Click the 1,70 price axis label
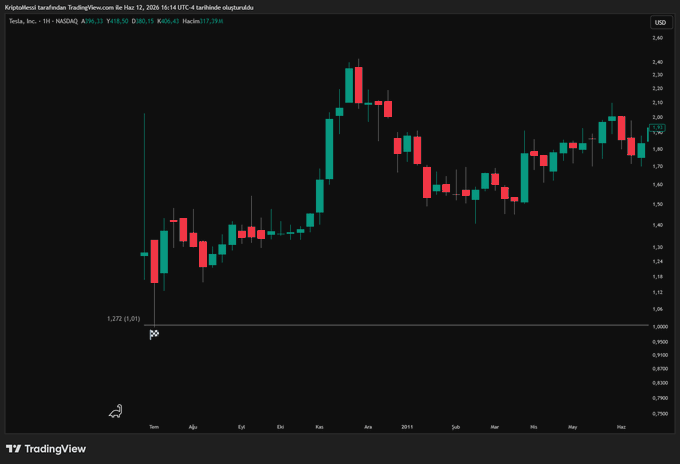 (657, 166)
